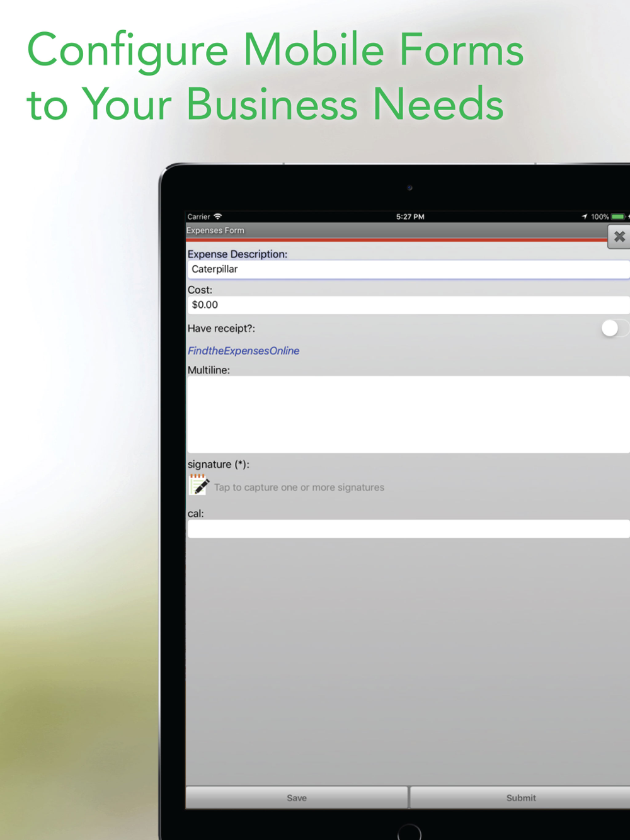This screenshot has height=840, width=630.
Task: Open the cal date field
Action: [408, 529]
